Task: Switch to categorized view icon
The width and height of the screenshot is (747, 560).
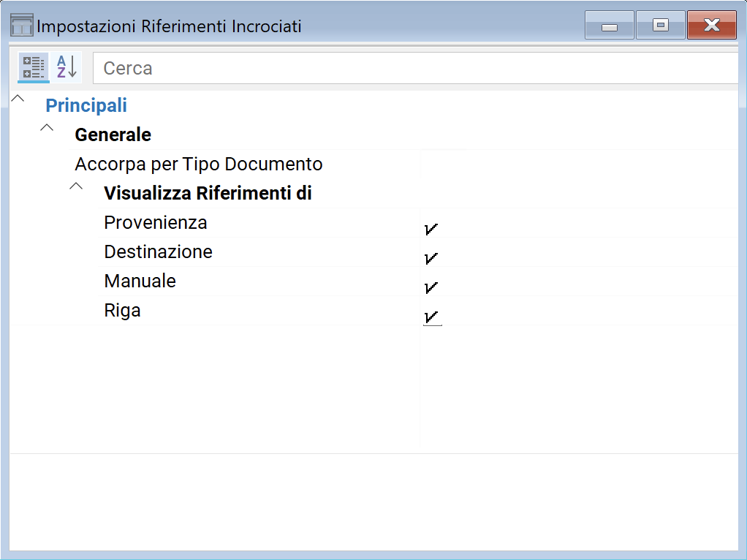Action: click(x=34, y=67)
